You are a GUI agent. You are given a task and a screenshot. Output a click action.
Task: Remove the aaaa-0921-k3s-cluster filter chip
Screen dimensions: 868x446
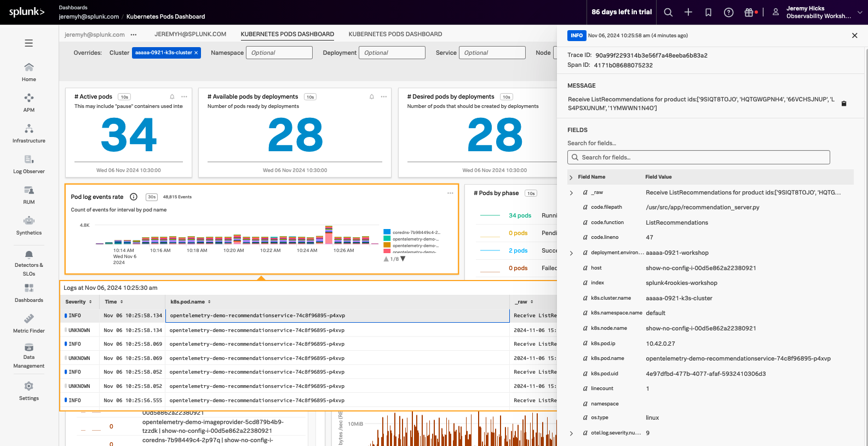(196, 53)
